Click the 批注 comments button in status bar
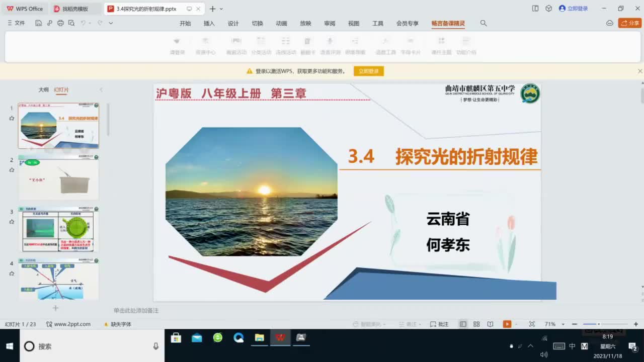This screenshot has height=362, width=644. tap(439, 324)
